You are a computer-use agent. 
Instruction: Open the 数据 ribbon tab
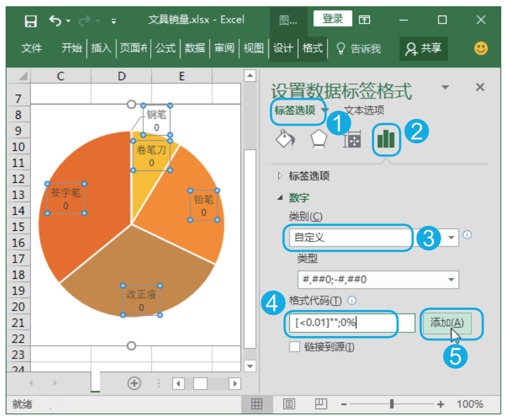[194, 49]
